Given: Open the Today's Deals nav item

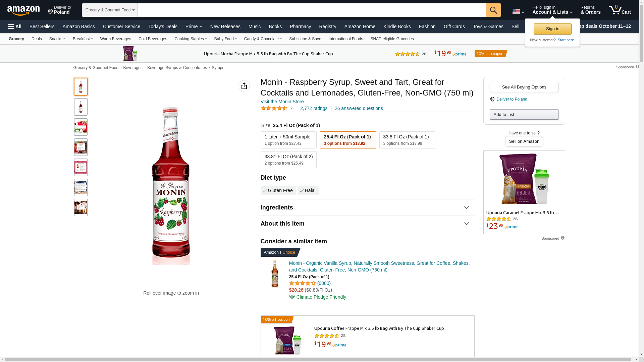Looking at the screenshot, I should 163,26.
